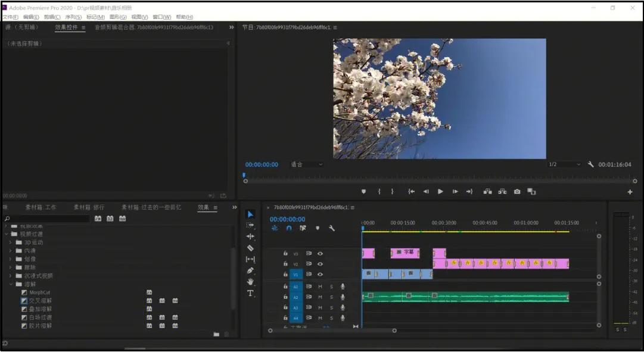
Task: Click the Export Frame camera icon
Action: (x=517, y=192)
